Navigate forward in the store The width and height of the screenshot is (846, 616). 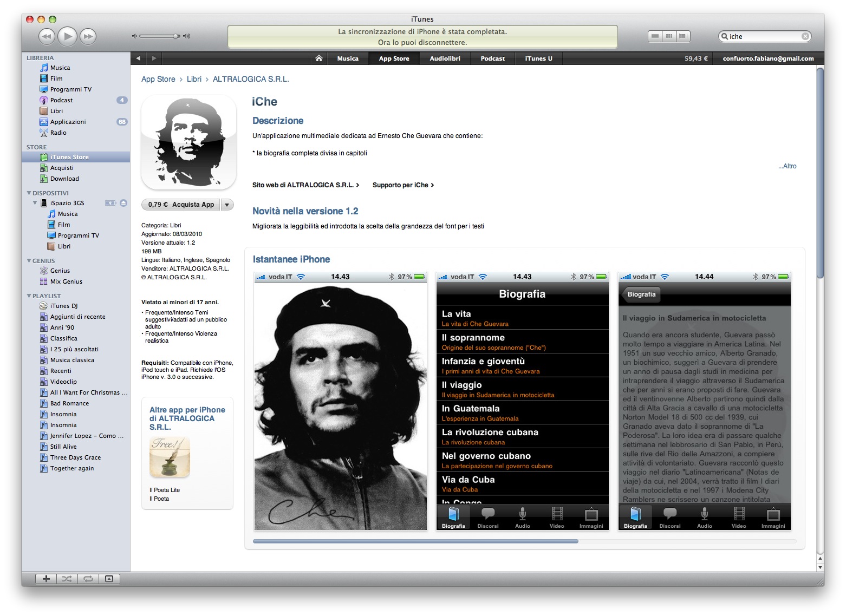pyautogui.click(x=154, y=58)
